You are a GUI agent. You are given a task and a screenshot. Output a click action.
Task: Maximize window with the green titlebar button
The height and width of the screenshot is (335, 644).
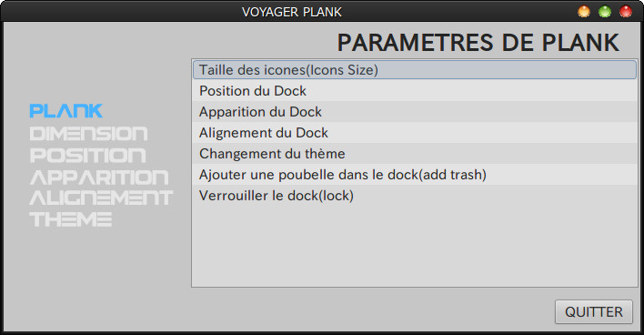point(605,11)
